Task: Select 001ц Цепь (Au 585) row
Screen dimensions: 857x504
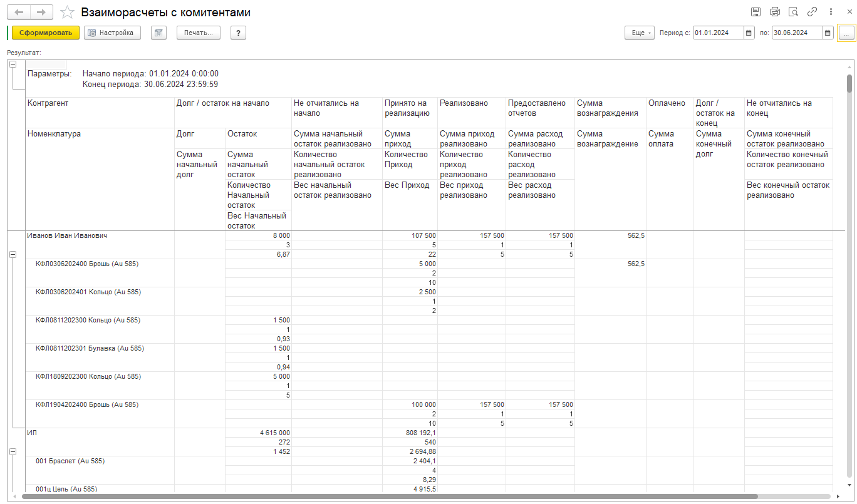Action: 66,488
